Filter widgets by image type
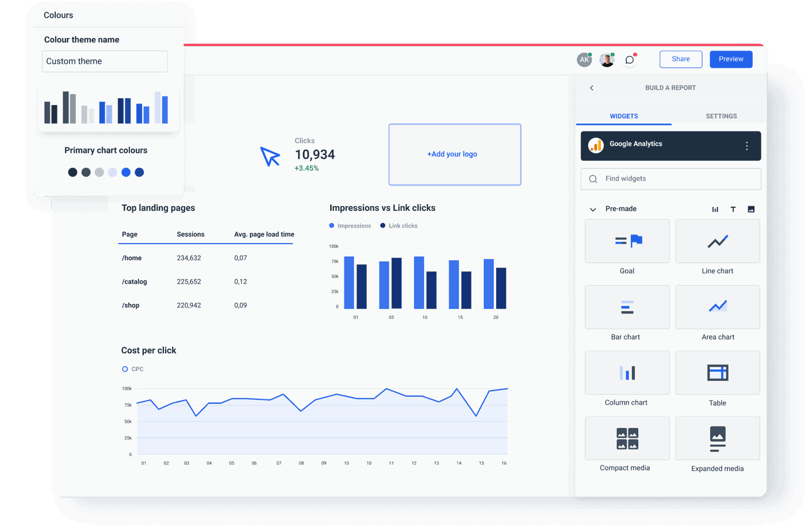The width and height of the screenshot is (805, 532). pos(751,209)
